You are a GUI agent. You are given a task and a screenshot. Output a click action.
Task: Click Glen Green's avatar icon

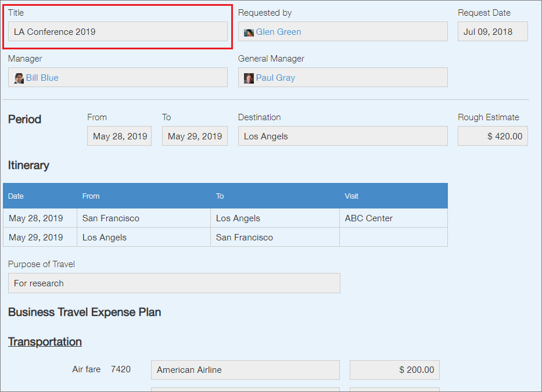[249, 33]
